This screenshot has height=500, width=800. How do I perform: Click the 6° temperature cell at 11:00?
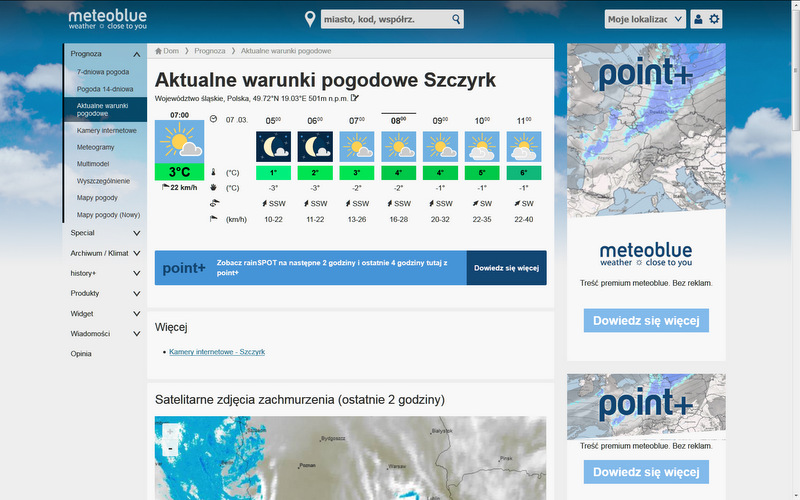tap(524, 173)
